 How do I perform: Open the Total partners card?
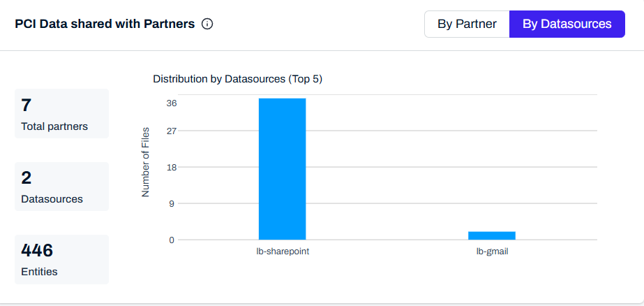[62, 114]
